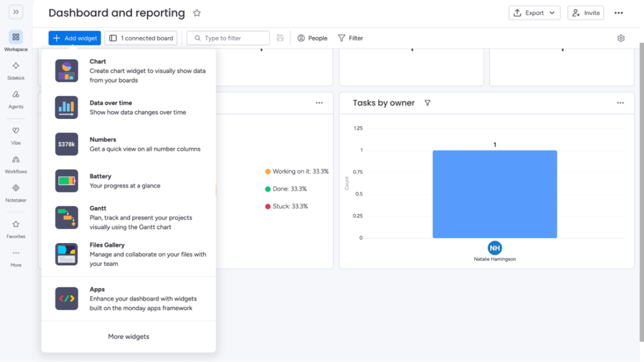Click the Tasks by owner filter funnel icon
The image size is (644, 362).
click(x=428, y=102)
